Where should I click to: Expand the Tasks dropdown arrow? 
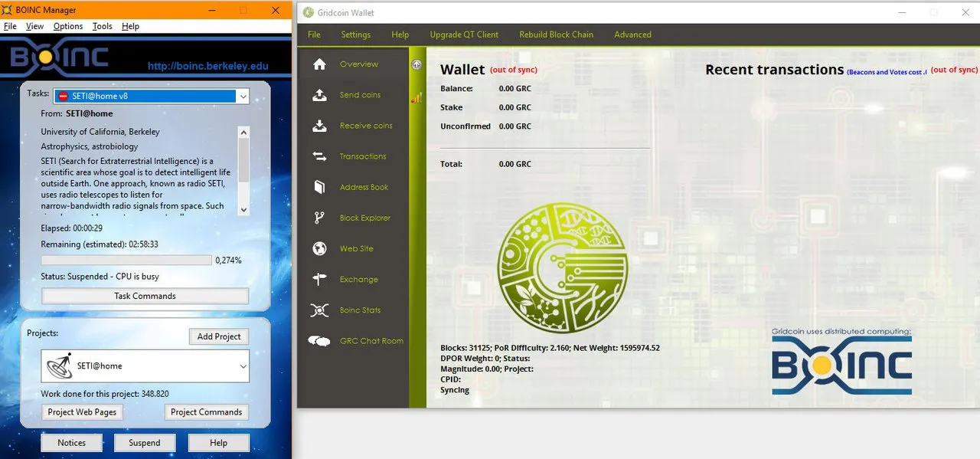pos(243,97)
